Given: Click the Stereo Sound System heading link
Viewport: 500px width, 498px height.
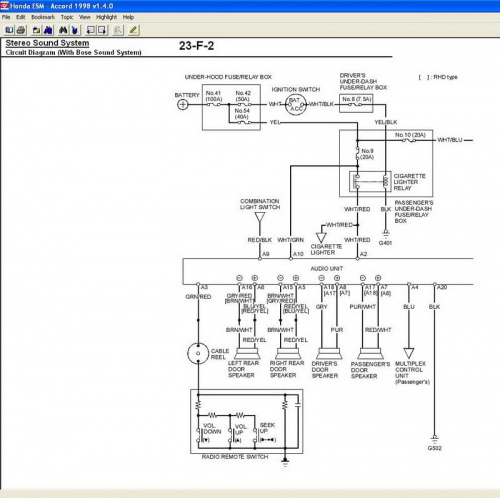Looking at the screenshot, I should [47, 43].
